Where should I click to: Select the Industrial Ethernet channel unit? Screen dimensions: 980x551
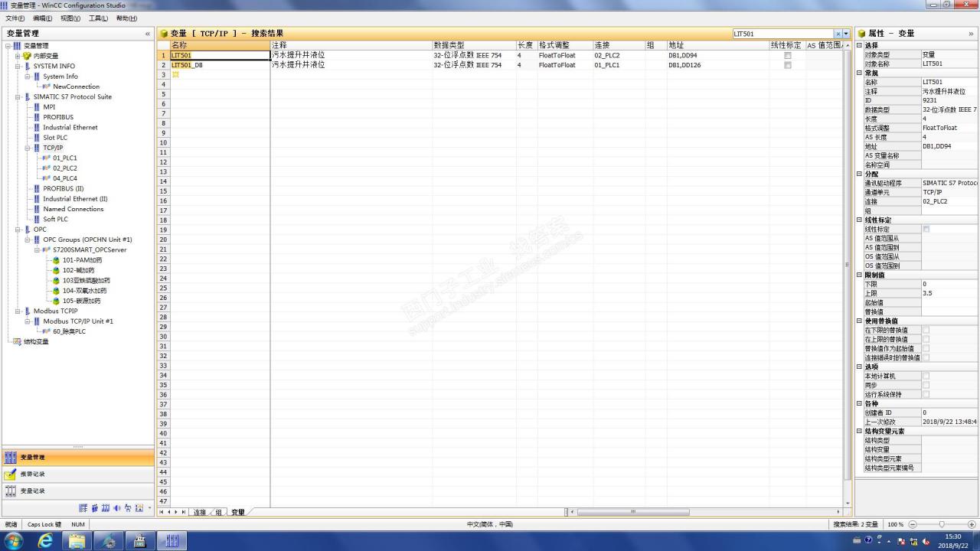coord(70,127)
